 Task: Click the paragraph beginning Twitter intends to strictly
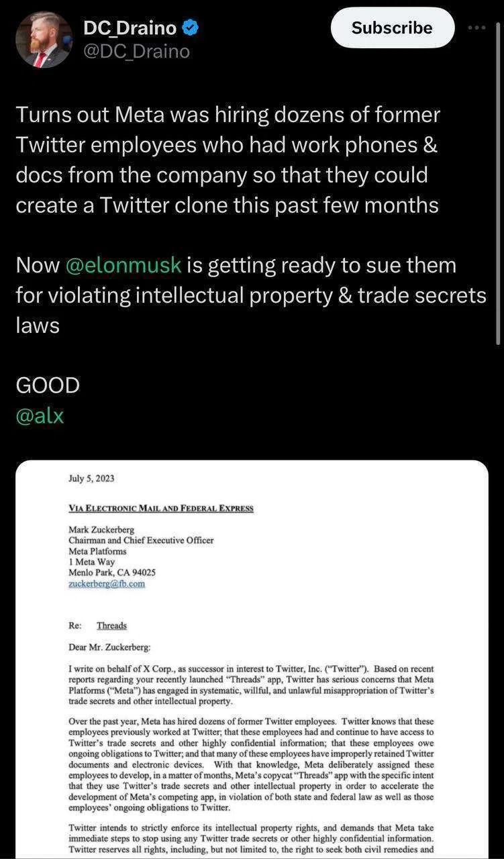point(251,839)
